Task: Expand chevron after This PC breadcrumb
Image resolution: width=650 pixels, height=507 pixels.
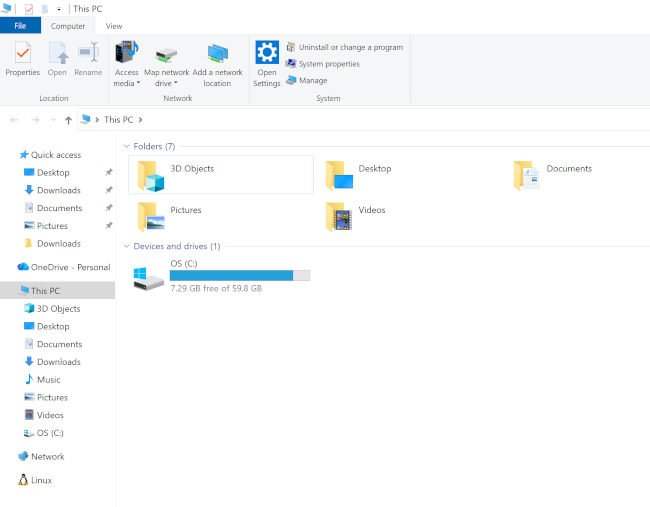Action: 141,120
